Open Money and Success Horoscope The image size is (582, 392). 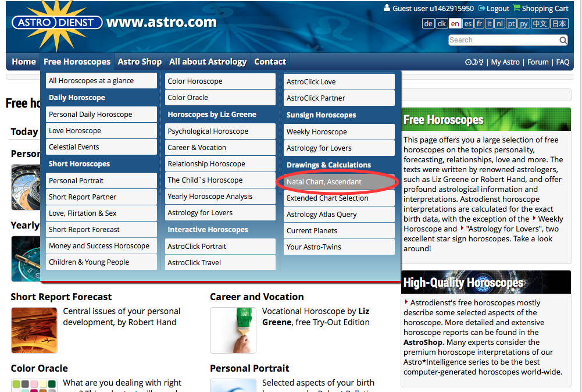[101, 246]
